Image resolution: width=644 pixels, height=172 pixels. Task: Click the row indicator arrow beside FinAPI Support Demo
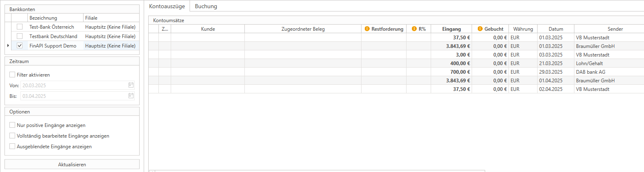pyautogui.click(x=8, y=45)
